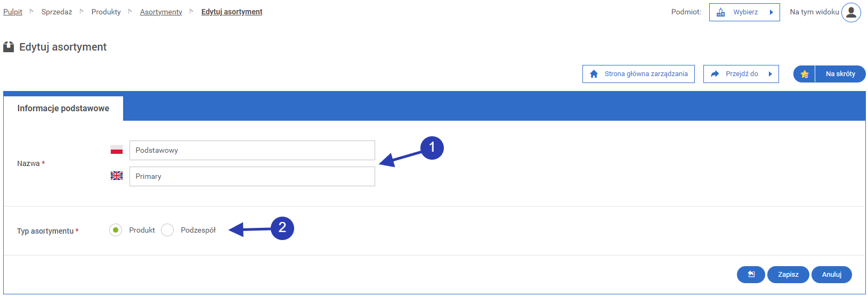868x297 pixels.
Task: Select the Produkt radio option
Action: [116, 230]
